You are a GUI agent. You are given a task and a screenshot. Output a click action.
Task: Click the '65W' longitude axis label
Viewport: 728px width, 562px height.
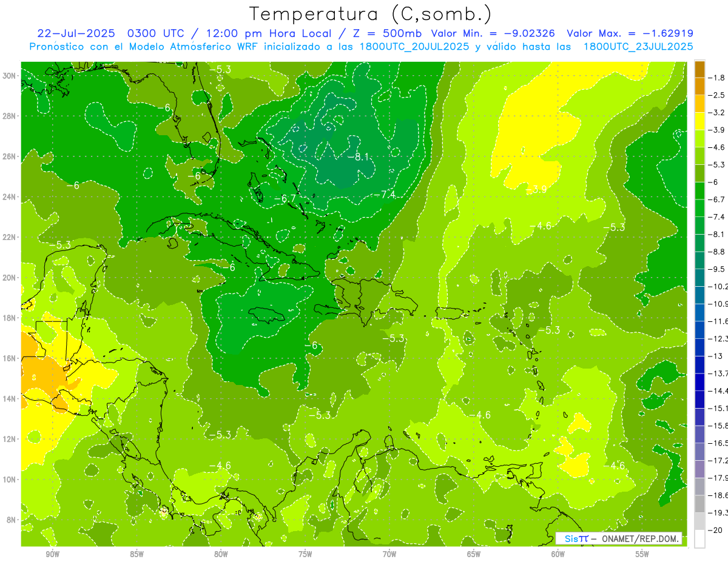pos(474,555)
